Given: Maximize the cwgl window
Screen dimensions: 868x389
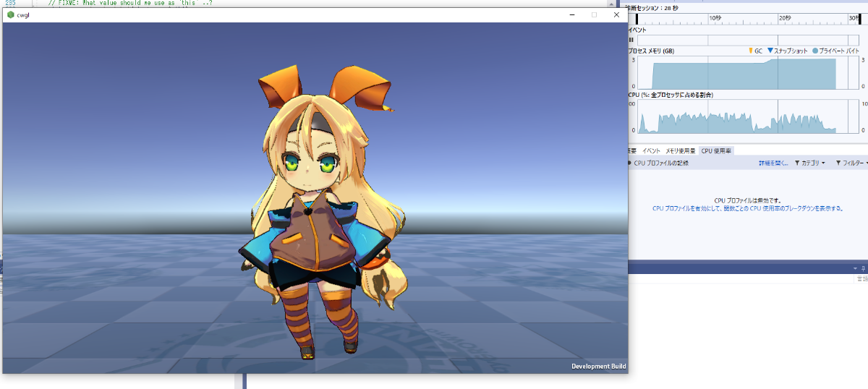Looking at the screenshot, I should click(595, 14).
